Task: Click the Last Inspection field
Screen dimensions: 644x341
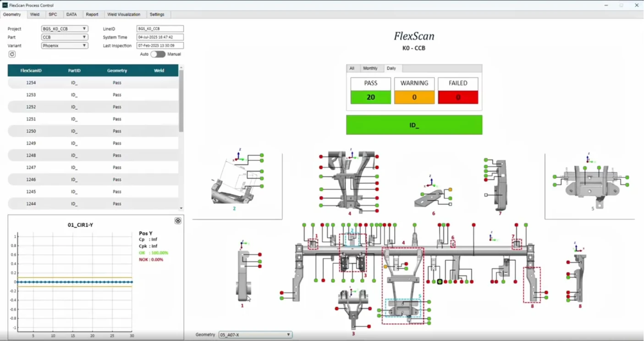Action: (160, 46)
